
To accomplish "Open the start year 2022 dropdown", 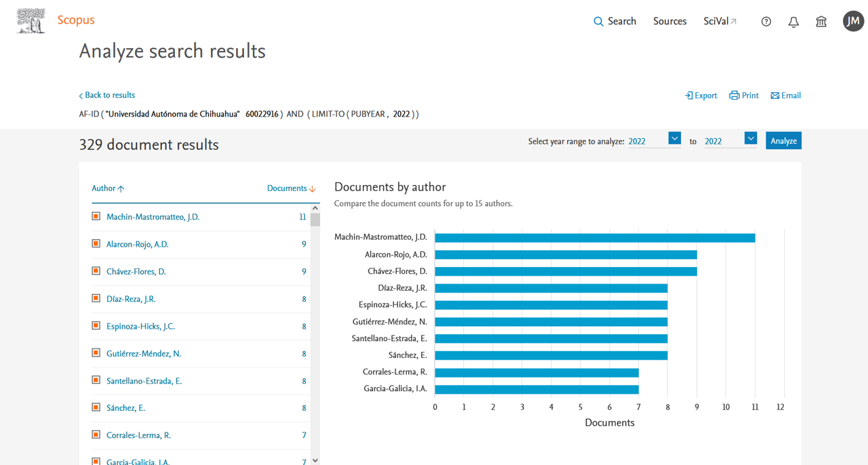I will tap(674, 138).
